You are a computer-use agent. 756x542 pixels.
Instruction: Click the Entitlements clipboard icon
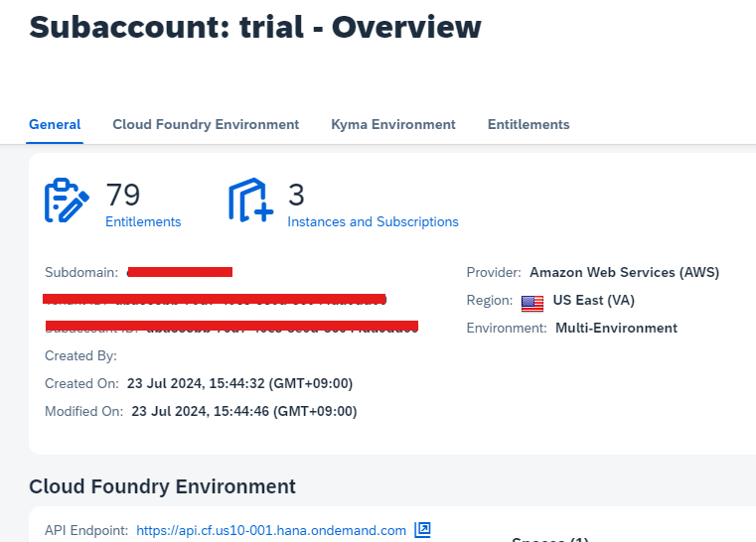click(68, 201)
